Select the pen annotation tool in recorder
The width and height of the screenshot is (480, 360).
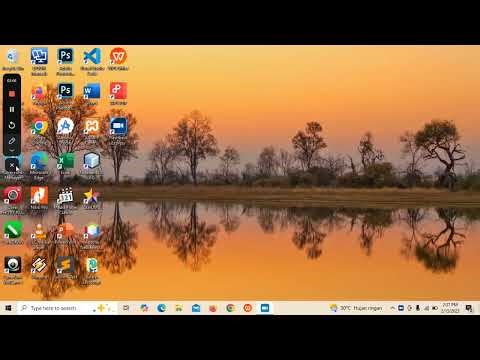click(x=12, y=141)
